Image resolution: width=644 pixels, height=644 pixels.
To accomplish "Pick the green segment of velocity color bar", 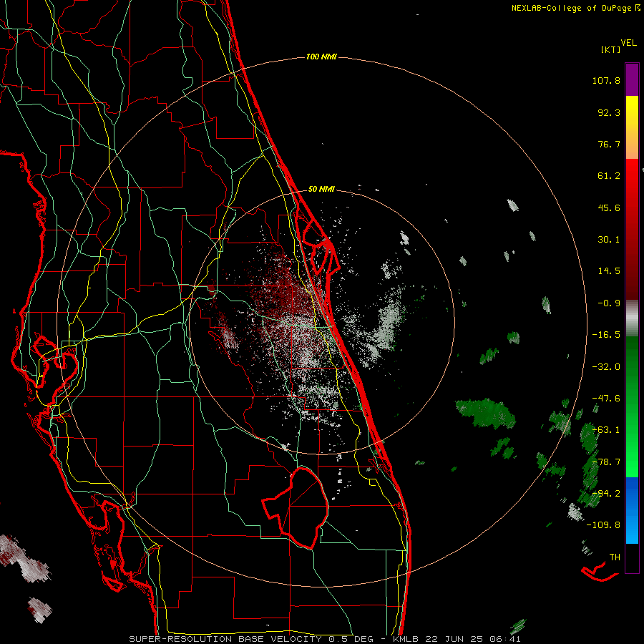I will [632, 406].
